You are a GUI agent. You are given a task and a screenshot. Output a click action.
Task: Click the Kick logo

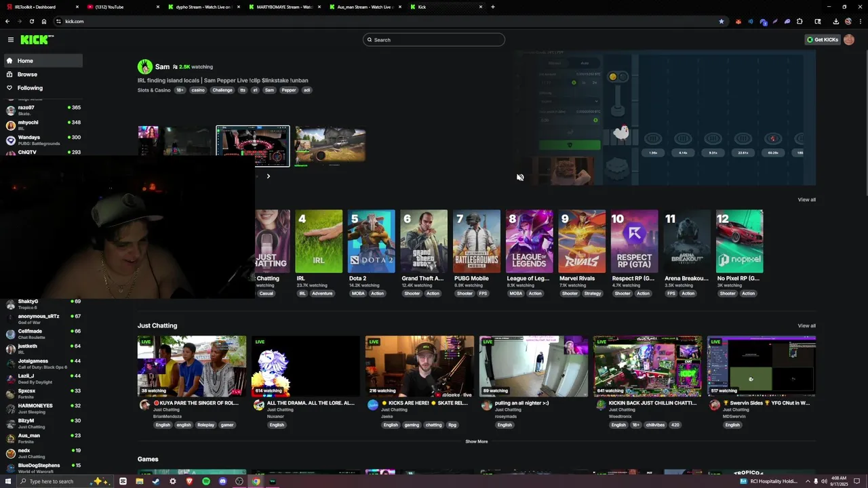click(37, 40)
